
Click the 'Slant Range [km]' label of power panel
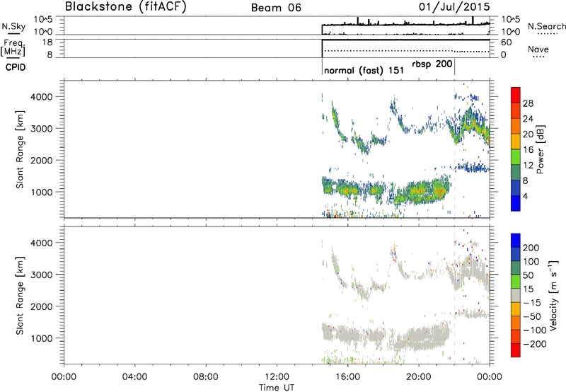tap(20, 149)
